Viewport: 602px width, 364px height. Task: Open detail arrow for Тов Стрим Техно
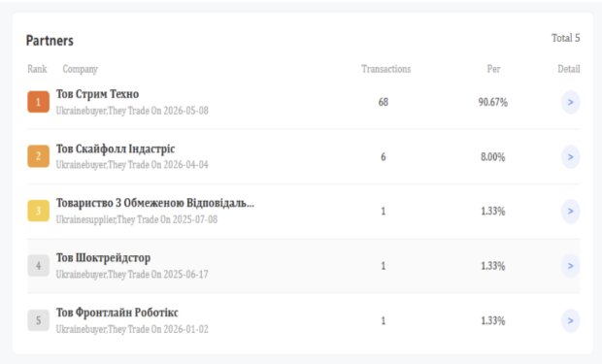click(571, 102)
